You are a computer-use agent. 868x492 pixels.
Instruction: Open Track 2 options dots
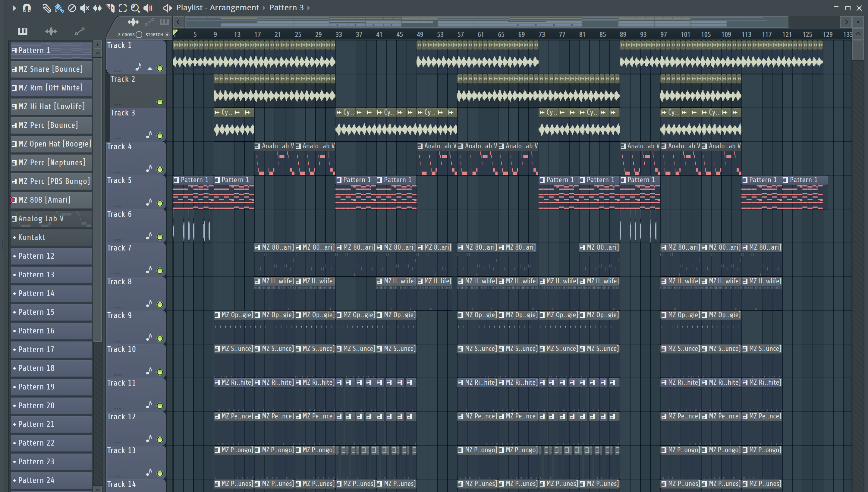117,104
